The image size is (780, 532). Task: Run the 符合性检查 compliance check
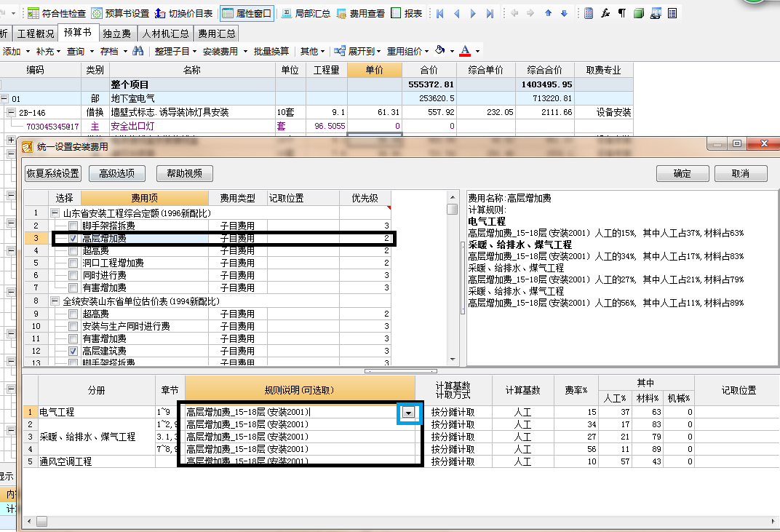(x=57, y=13)
